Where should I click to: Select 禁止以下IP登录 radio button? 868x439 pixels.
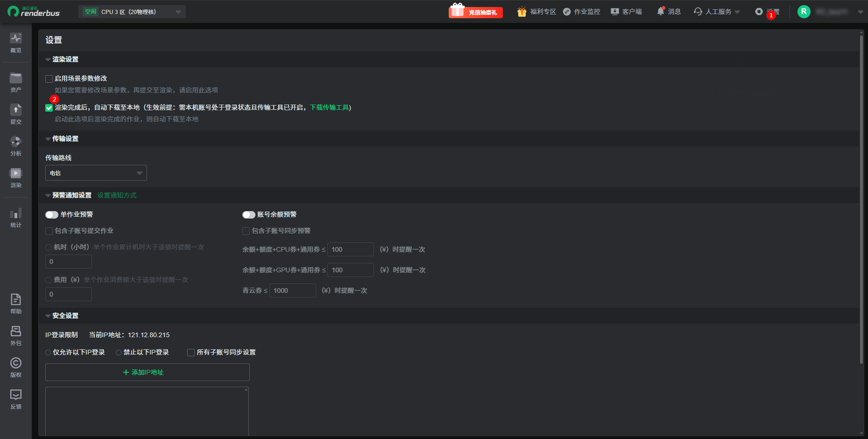pos(119,353)
